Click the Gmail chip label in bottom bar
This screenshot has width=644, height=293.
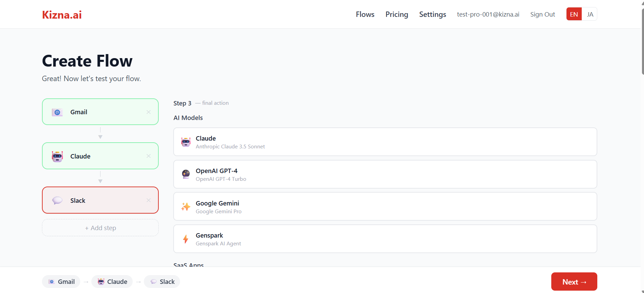point(66,282)
